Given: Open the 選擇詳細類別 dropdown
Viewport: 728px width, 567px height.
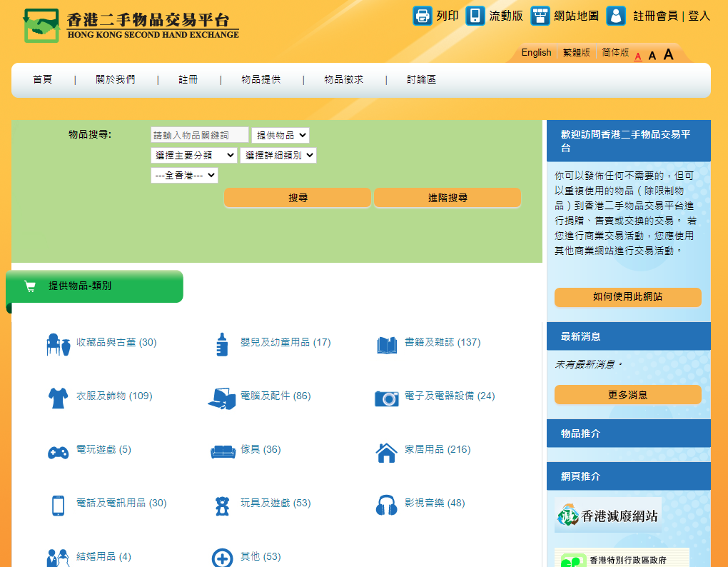Looking at the screenshot, I should pyautogui.click(x=278, y=155).
